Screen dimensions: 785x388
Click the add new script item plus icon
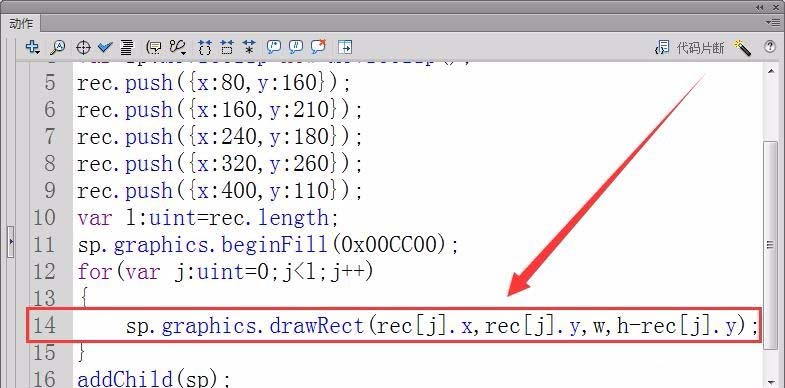coord(33,47)
